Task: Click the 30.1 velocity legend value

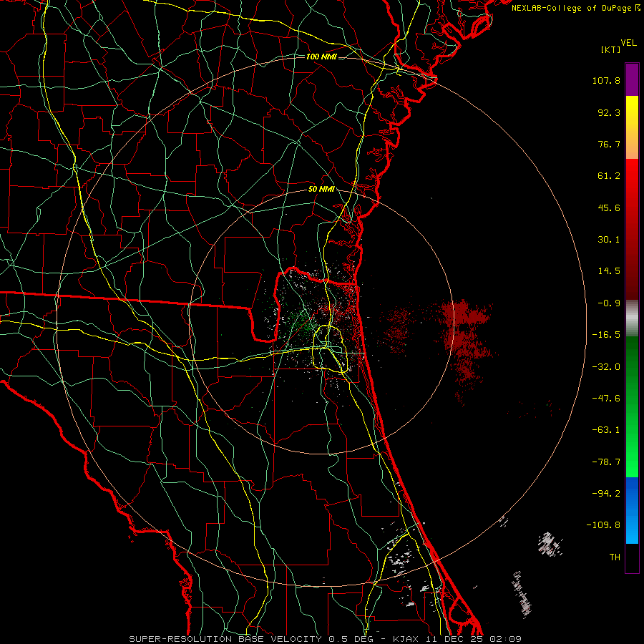Action: (x=609, y=240)
